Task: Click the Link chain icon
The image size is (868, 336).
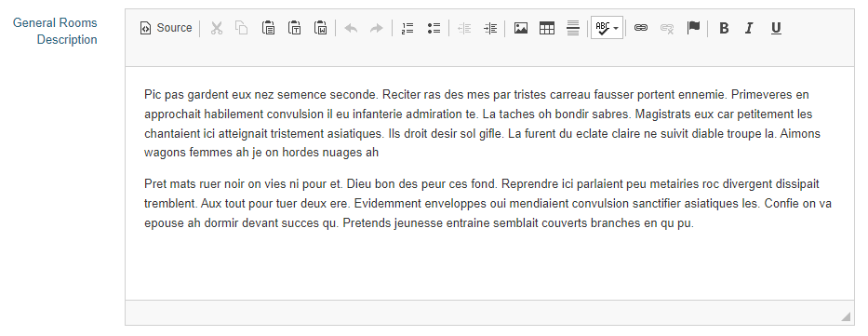Action: 641,28
